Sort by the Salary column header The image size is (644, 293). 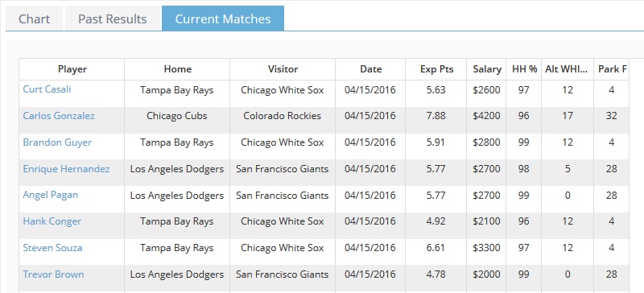coord(487,69)
